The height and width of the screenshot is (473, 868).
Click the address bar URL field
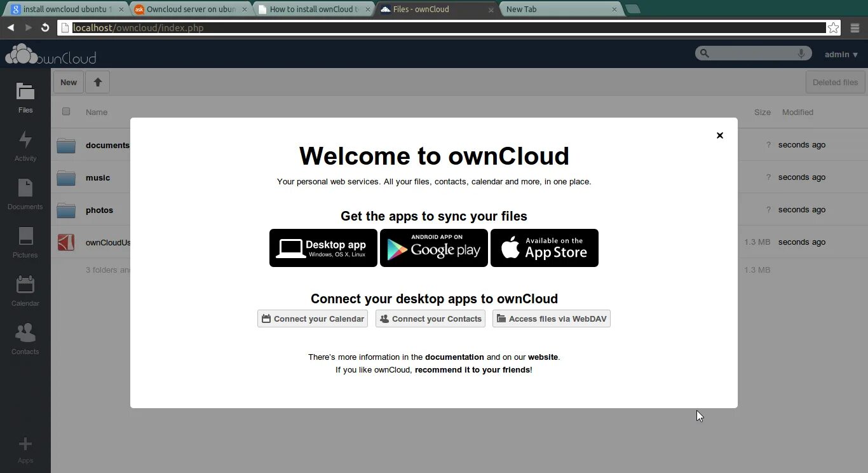pyautogui.click(x=448, y=28)
